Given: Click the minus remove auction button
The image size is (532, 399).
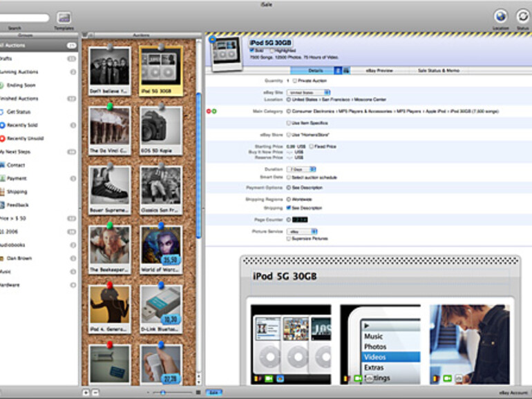Looking at the screenshot, I should tap(95, 393).
